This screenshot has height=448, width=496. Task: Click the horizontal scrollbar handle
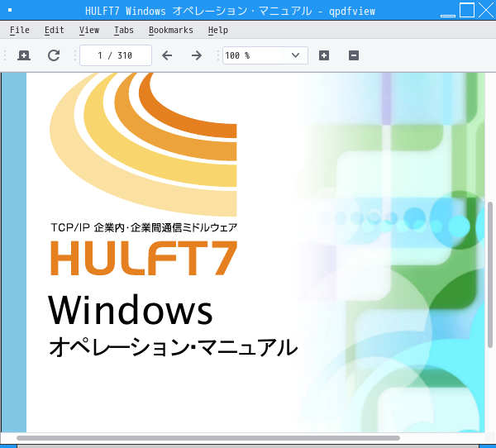(208, 438)
